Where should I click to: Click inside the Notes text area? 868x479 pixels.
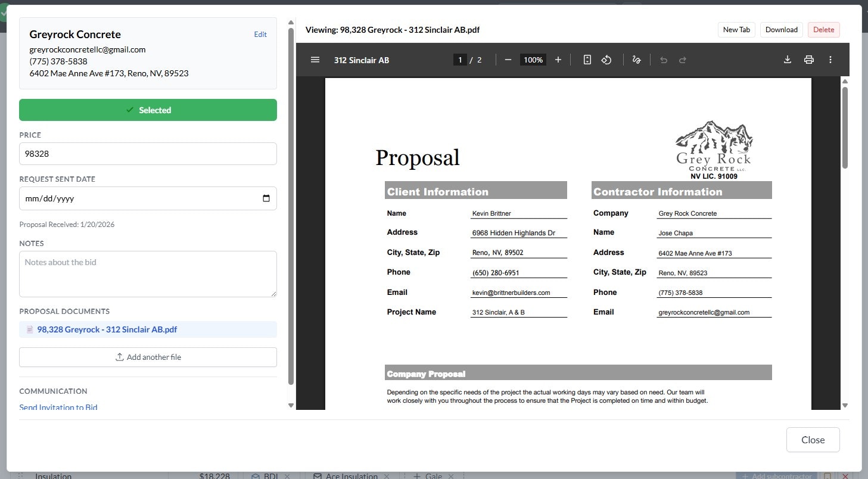tap(148, 273)
